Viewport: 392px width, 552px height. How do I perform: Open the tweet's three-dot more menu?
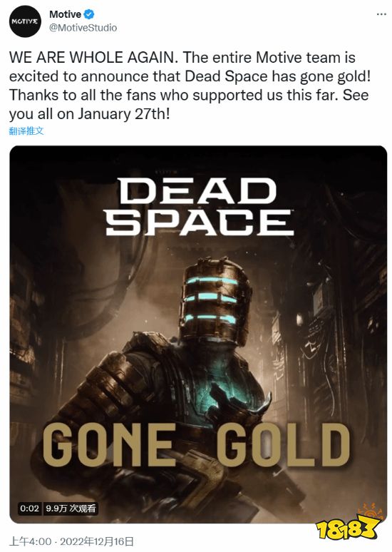coord(381,14)
